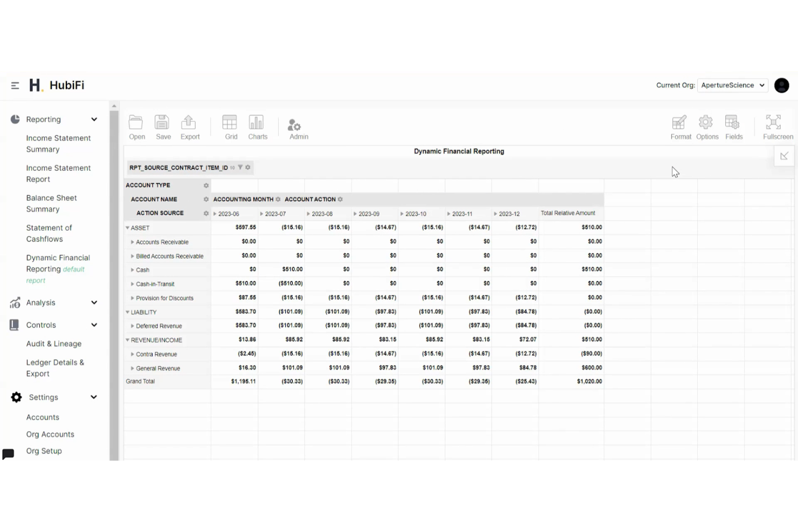Open the Current Org dropdown

732,85
